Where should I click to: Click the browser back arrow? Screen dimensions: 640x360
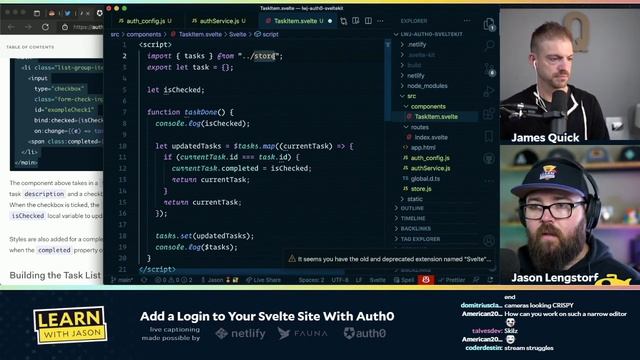pyautogui.click(x=11, y=27)
